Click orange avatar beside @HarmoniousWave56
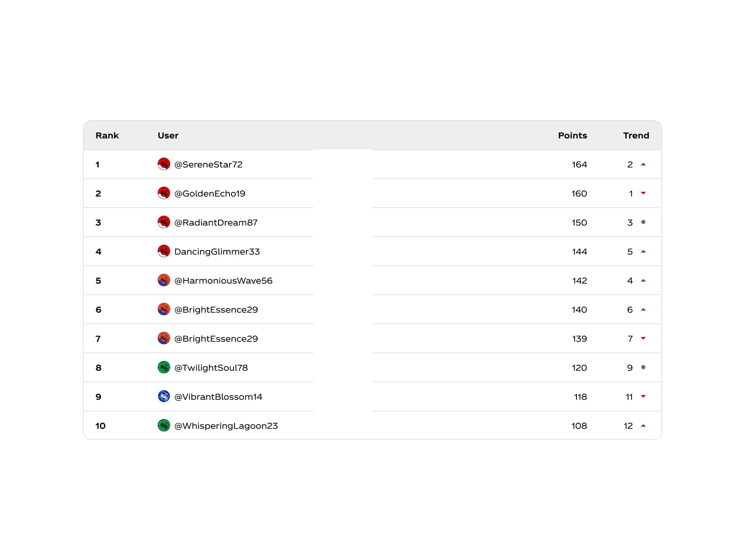This screenshot has width=745, height=560. coord(164,280)
